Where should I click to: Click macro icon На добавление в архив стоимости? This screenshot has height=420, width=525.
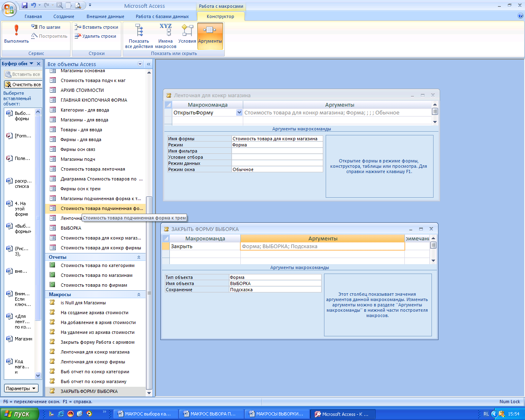click(x=52, y=322)
